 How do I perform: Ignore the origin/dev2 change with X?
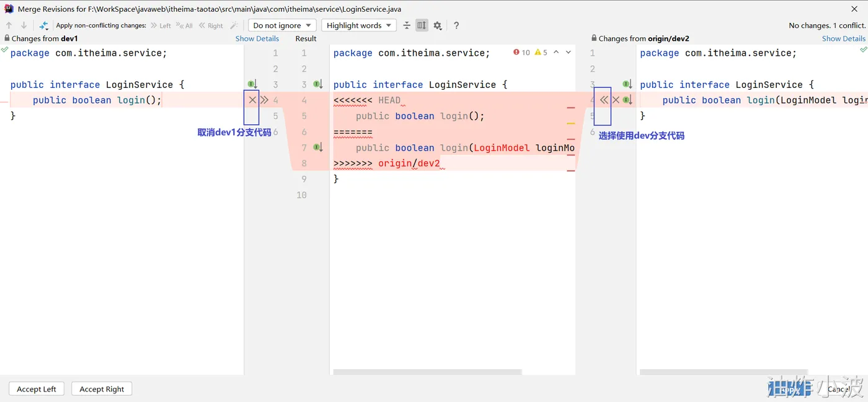(616, 100)
